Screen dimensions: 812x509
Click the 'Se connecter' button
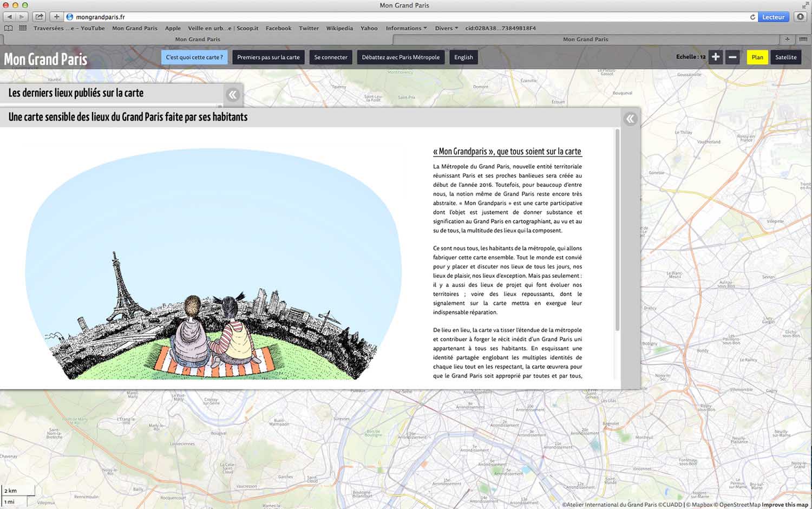point(331,57)
